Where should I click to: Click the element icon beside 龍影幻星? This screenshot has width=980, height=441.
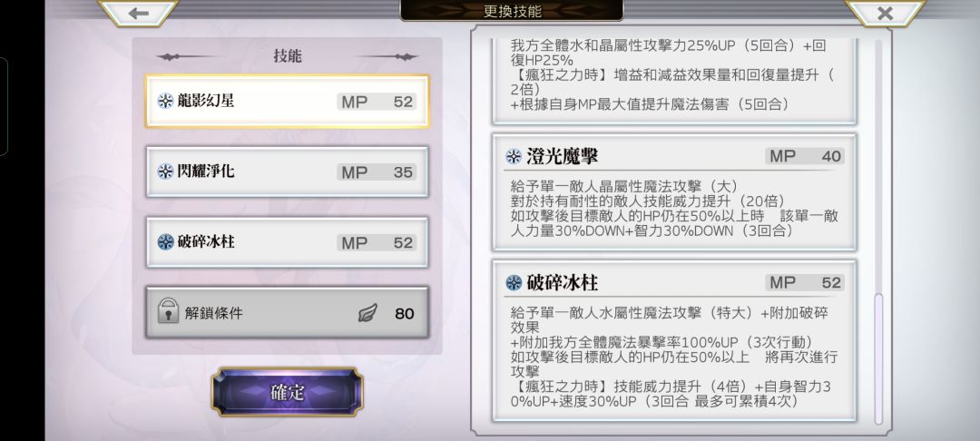coord(165,101)
